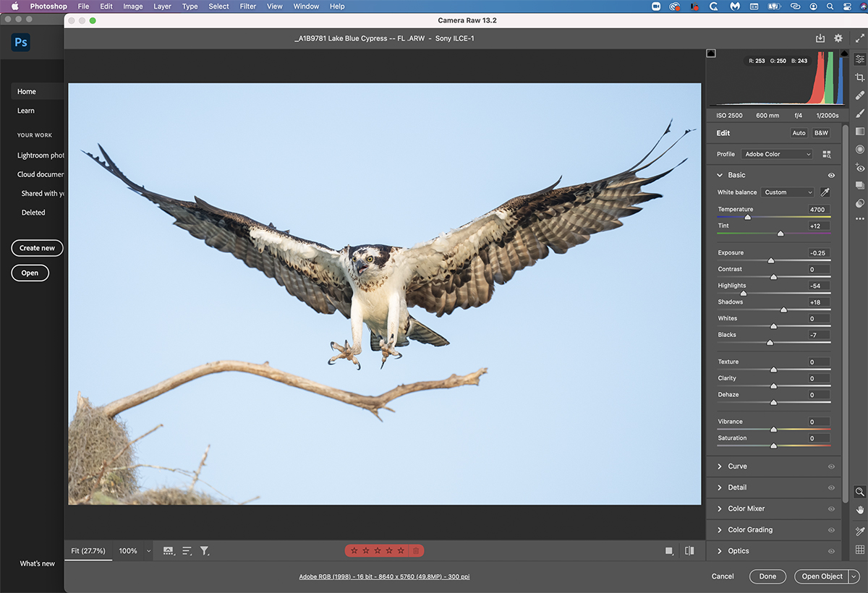Click the Highlights slider handle

tap(743, 294)
